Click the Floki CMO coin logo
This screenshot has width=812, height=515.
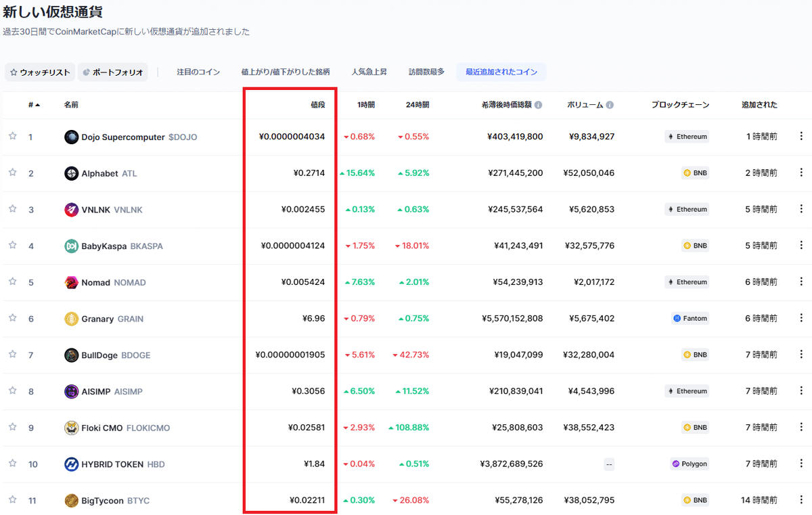(71, 428)
